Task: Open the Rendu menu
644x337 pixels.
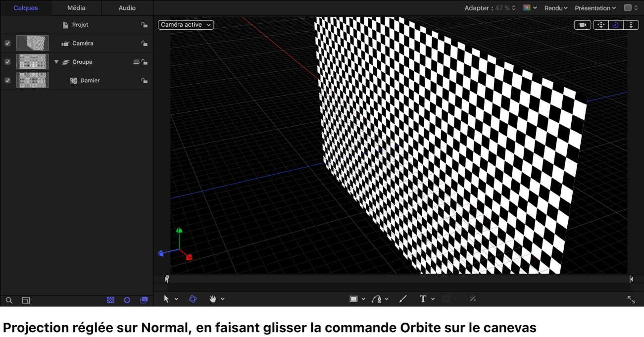Action: (x=555, y=8)
